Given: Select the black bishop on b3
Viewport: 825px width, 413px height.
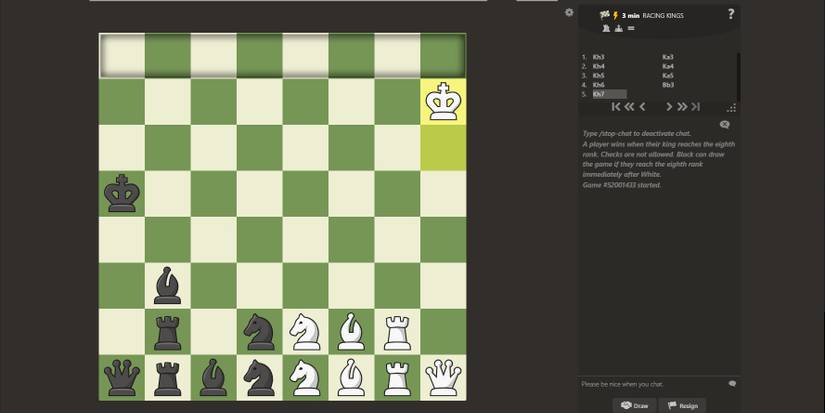Looking at the screenshot, I should (167, 285).
